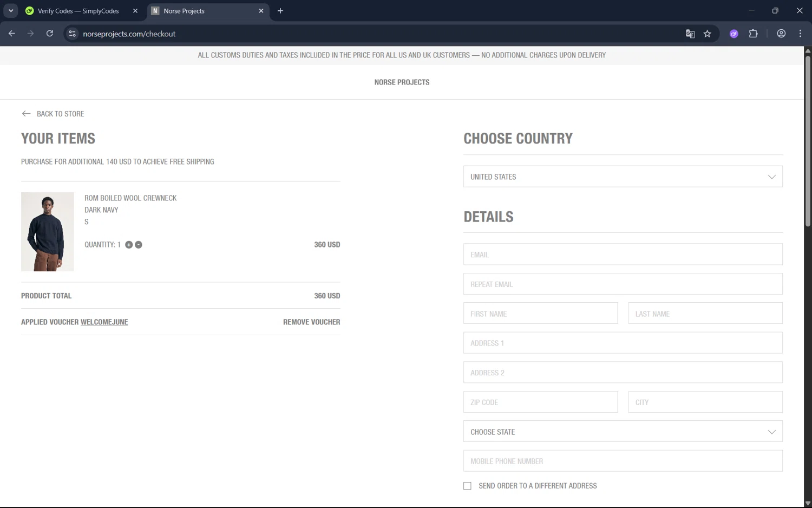Screen dimensions: 812x508
Task: Open the translate page icon
Action: [690, 34]
